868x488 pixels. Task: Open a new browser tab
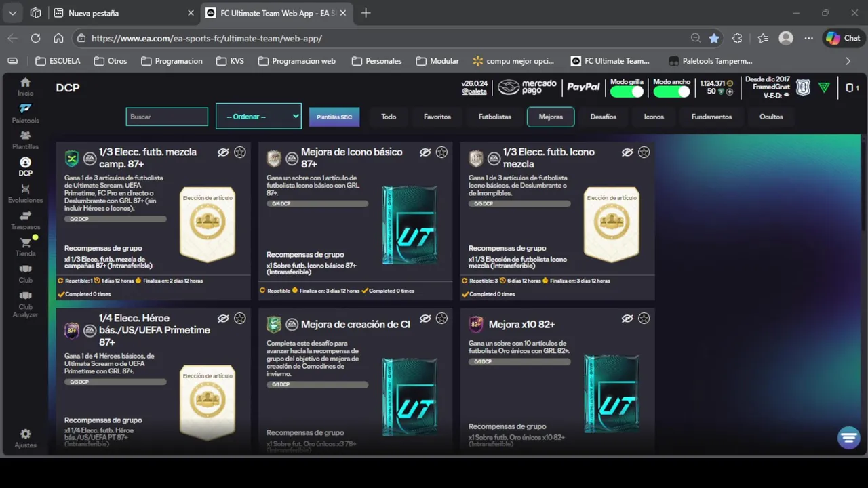[x=366, y=13]
